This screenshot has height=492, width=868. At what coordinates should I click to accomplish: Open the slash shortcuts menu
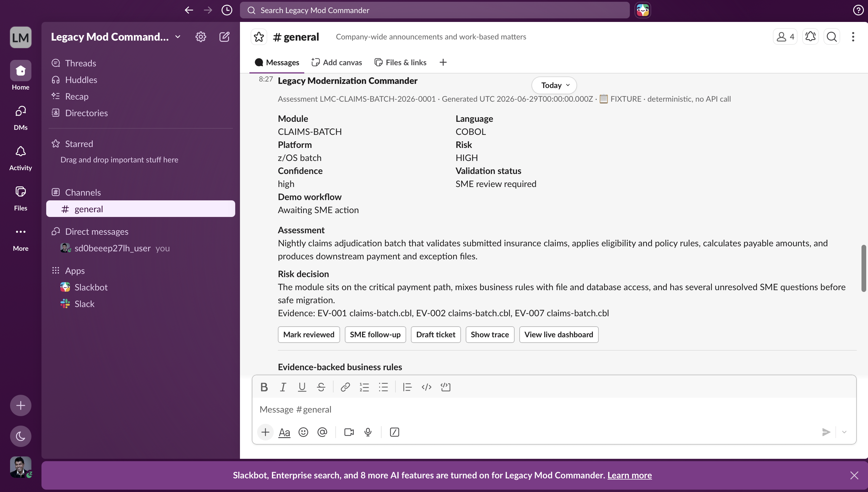tap(395, 432)
